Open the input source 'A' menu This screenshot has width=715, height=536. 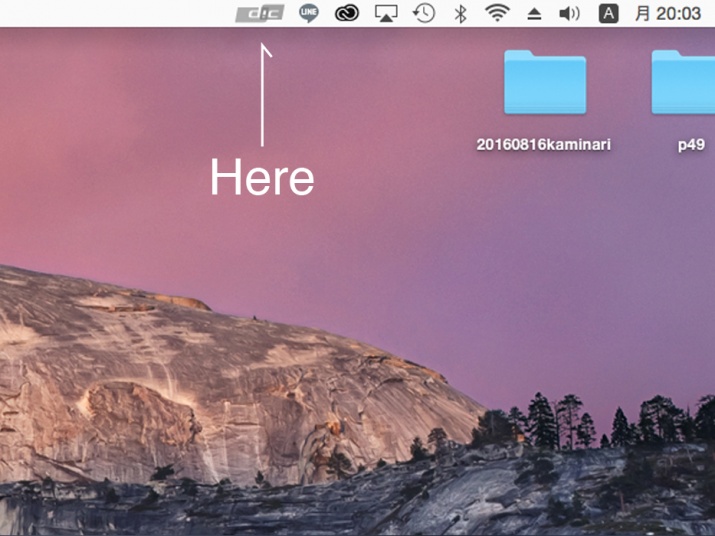pos(607,13)
